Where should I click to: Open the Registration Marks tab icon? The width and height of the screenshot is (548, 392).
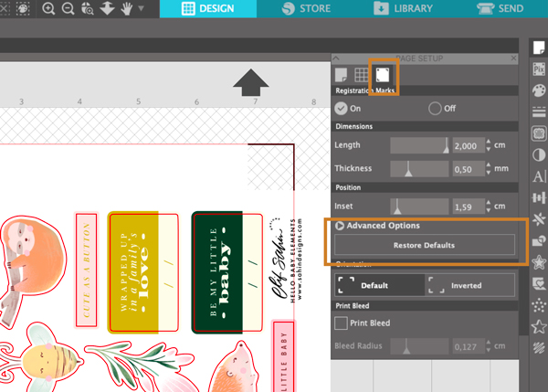click(383, 75)
